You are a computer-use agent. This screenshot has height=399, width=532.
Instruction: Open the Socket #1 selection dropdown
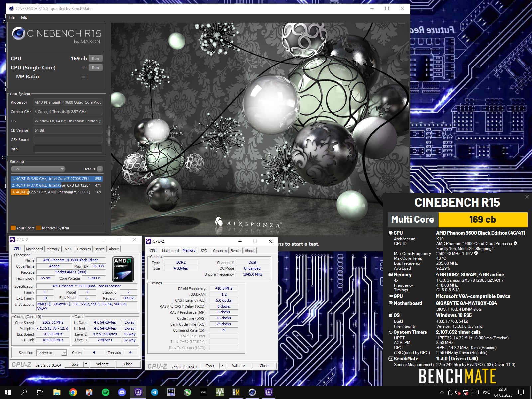click(x=52, y=353)
